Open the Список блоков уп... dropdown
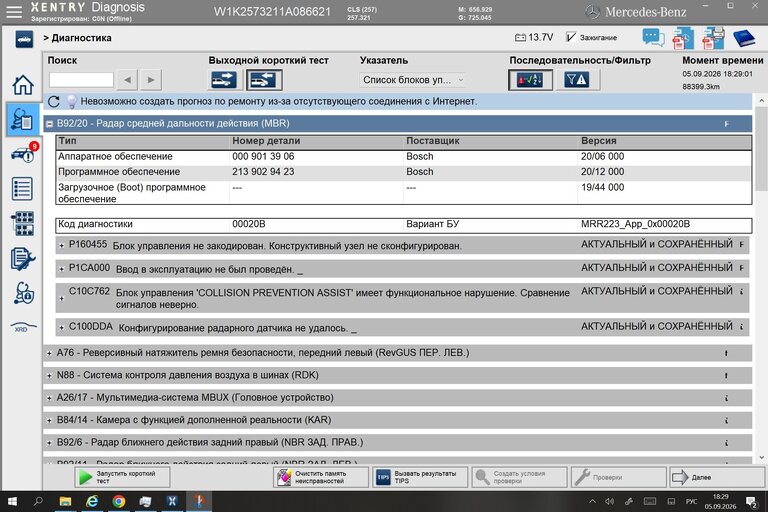 [413, 80]
